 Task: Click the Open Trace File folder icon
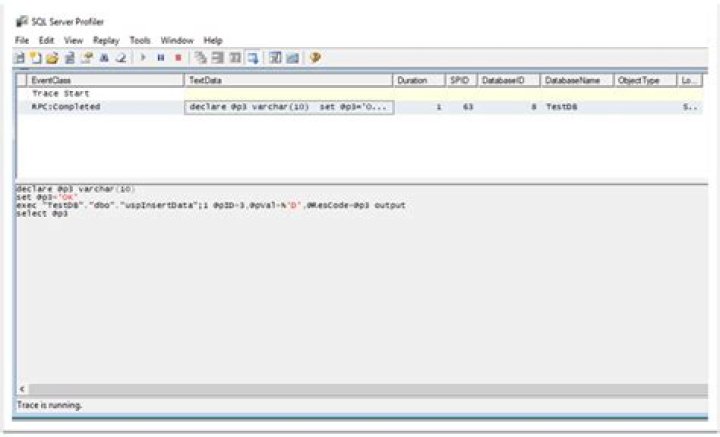click(52, 58)
